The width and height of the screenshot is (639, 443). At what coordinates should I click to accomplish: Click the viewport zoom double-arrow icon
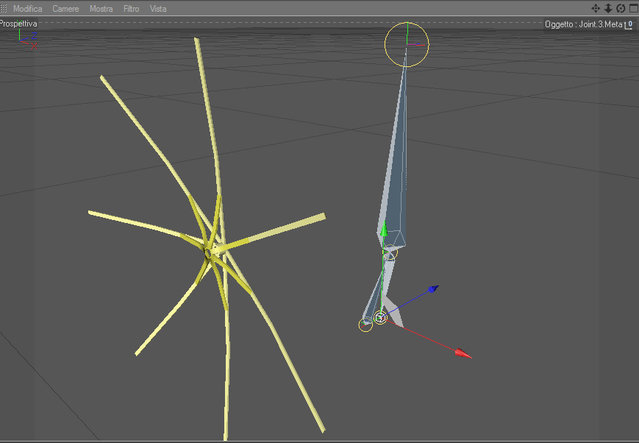(608, 8)
